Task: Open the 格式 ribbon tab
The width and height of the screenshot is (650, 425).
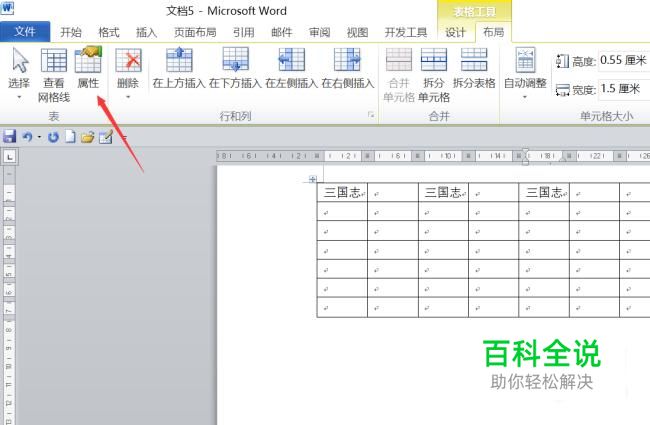Action: (109, 32)
